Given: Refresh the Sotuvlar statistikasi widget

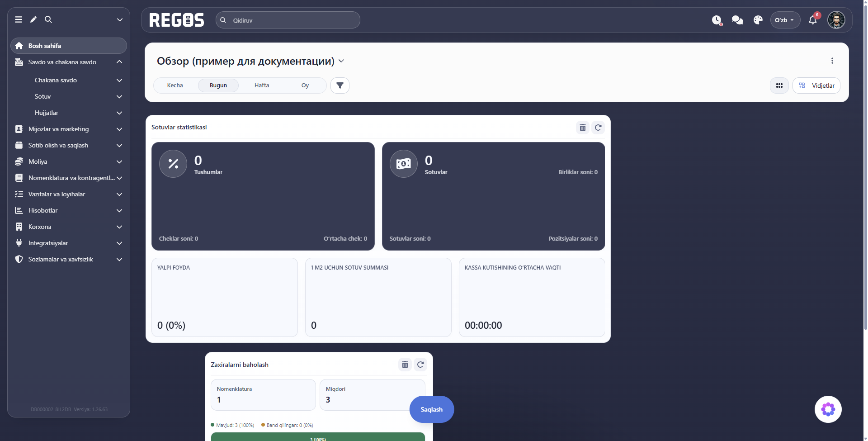Looking at the screenshot, I should click(x=598, y=128).
